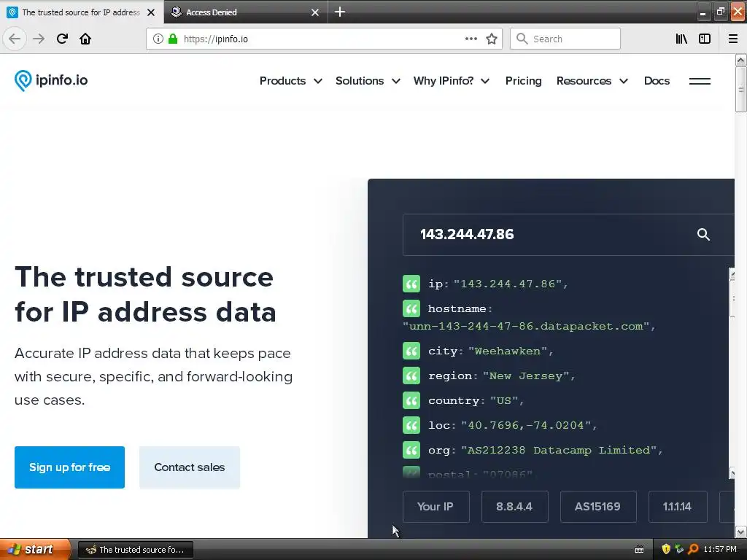Show site information icon in address bar
The height and width of the screenshot is (560, 747).
[158, 39]
